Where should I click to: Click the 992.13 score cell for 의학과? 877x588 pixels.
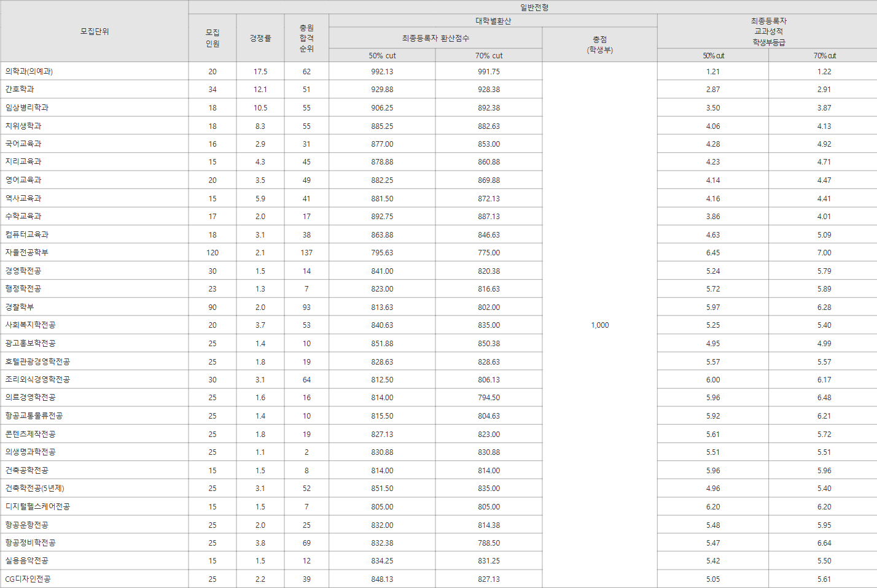pyautogui.click(x=382, y=71)
